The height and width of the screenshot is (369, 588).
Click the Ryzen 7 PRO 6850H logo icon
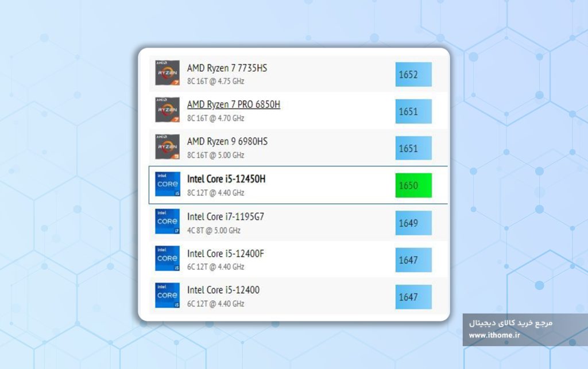click(167, 110)
